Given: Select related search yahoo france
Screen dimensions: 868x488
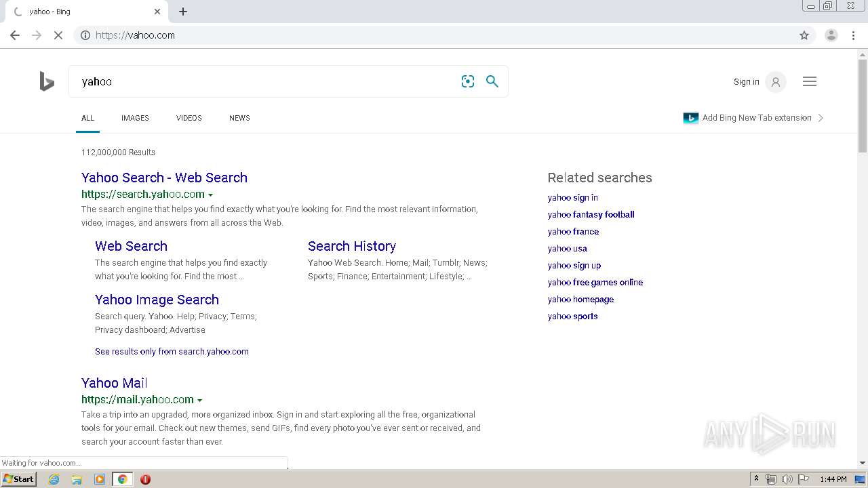Looking at the screenshot, I should tap(573, 232).
